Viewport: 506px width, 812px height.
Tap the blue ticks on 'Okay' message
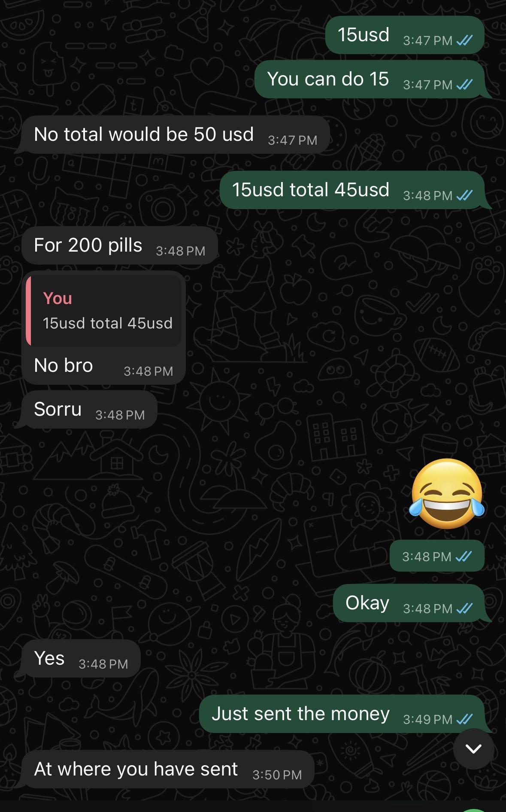point(464,608)
